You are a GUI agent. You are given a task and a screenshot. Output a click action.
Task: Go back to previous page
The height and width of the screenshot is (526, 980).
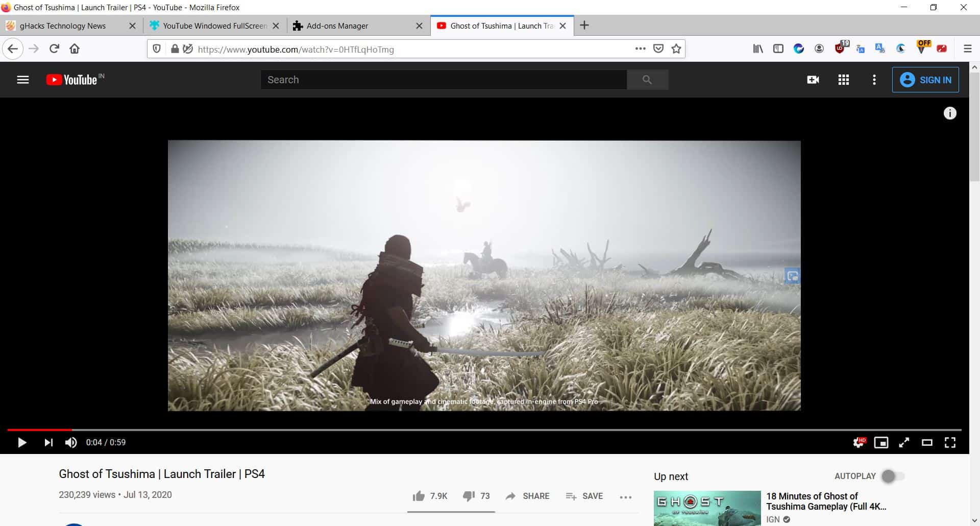click(13, 49)
